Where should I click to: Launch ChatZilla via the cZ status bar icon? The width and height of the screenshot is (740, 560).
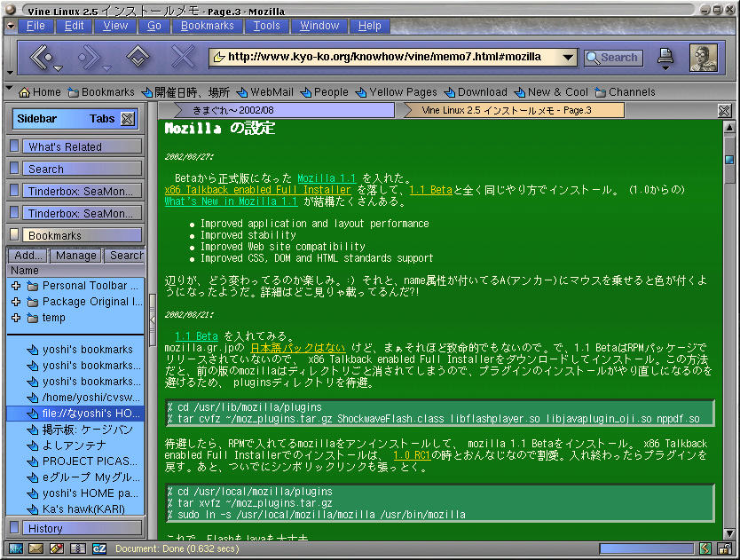99,548
